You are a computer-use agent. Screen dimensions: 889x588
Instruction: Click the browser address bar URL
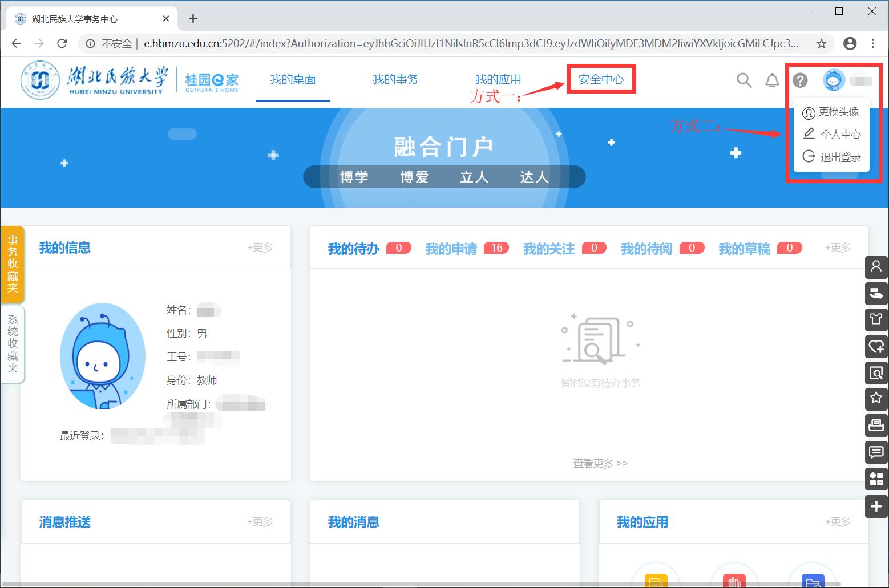471,44
